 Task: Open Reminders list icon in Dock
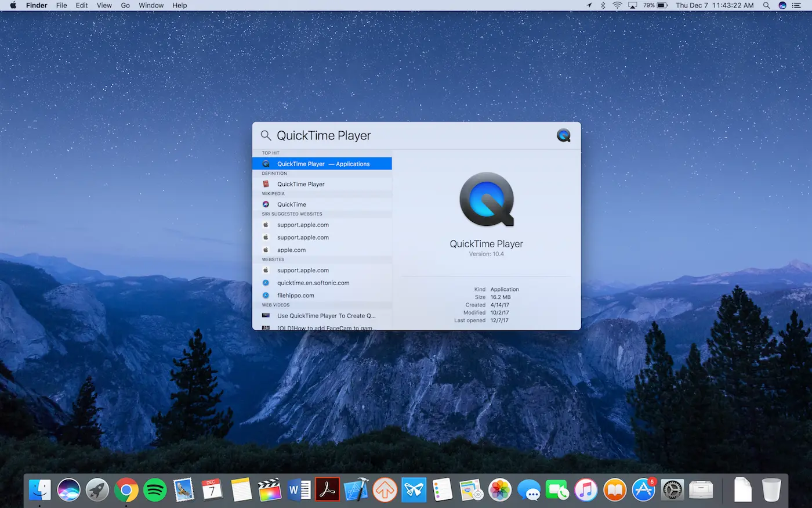click(443, 490)
